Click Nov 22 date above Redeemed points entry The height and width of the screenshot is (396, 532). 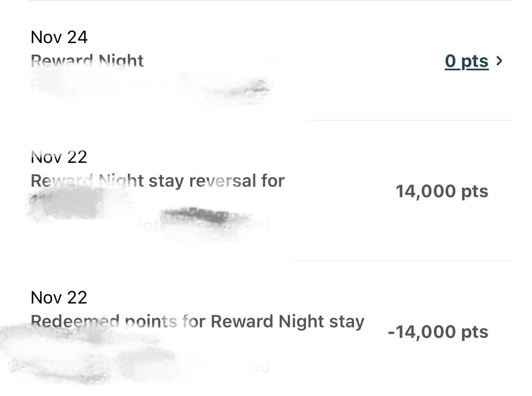coord(59,298)
